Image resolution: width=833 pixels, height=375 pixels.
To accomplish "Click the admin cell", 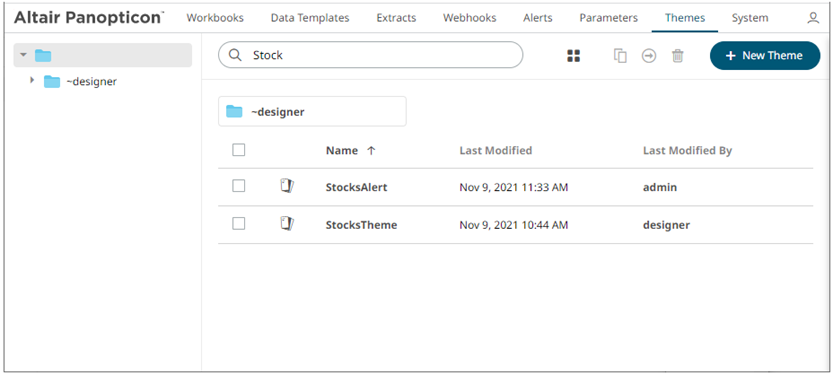I will click(x=660, y=188).
